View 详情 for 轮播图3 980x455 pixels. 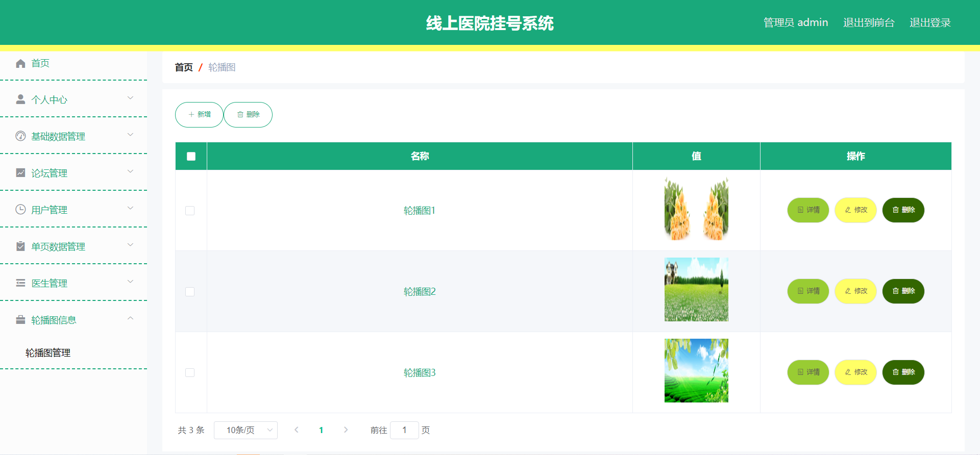808,372
